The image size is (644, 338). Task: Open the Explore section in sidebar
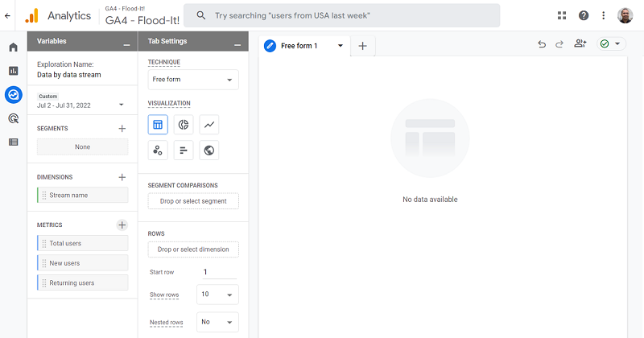click(13, 95)
